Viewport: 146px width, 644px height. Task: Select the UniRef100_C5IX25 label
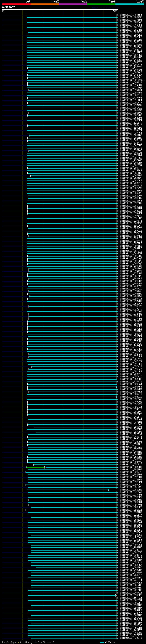coord(131,618)
